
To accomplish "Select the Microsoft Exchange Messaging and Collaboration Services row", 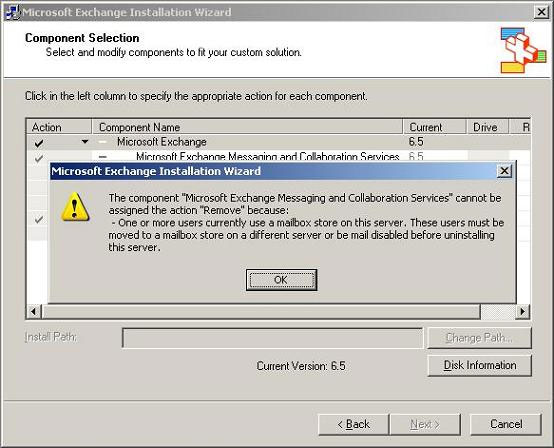I will tap(278, 156).
